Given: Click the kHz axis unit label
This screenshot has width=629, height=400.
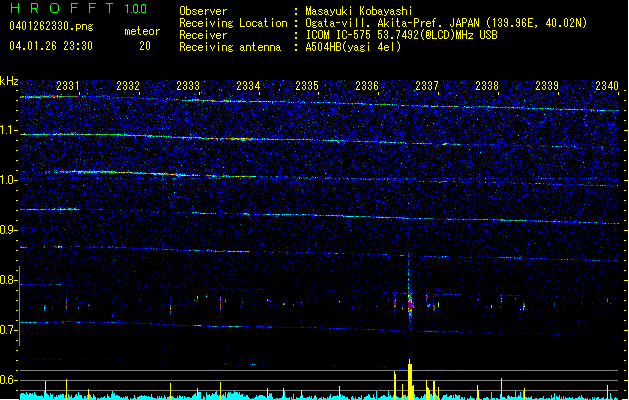Looking at the screenshot, I should point(9,81).
